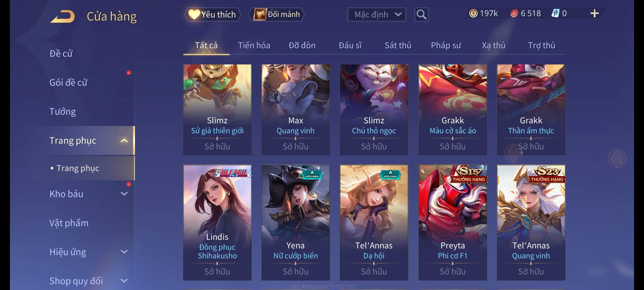This screenshot has height=290, width=644.
Task: Tap the red ruby currency icon
Action: point(514,13)
